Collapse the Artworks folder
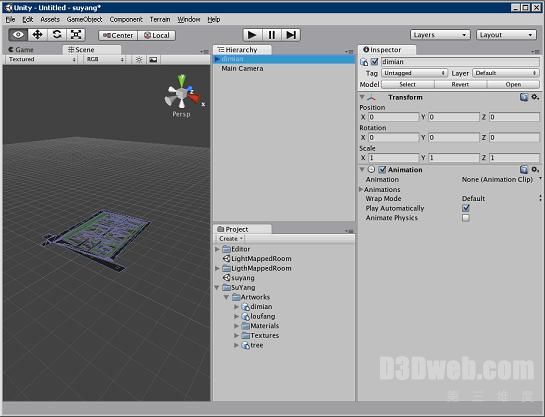545x417 pixels. coord(226,297)
